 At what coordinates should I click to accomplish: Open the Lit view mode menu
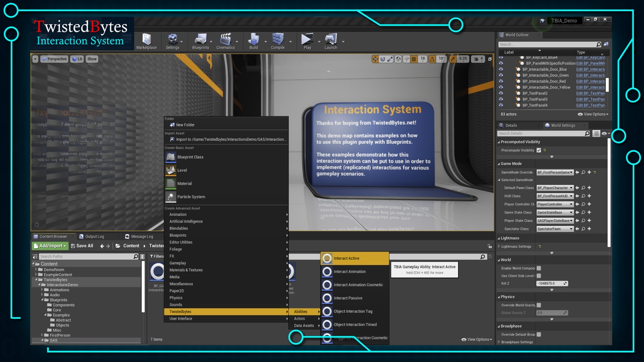point(77,59)
